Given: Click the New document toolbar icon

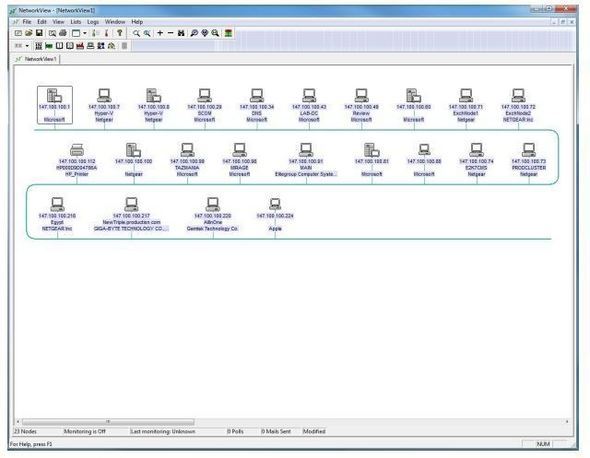Looking at the screenshot, I should pyautogui.click(x=18, y=33).
